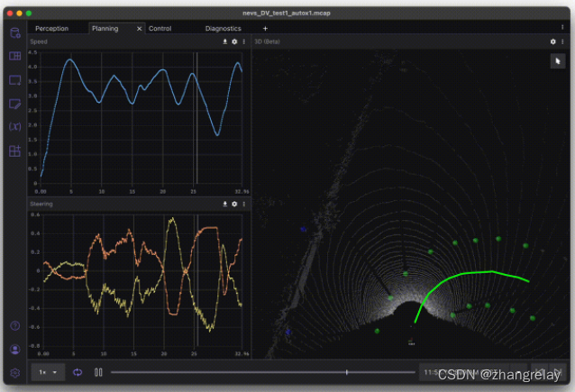This screenshot has height=392, width=575.
Task: Open Speed panel more options menu
Action: [244, 41]
